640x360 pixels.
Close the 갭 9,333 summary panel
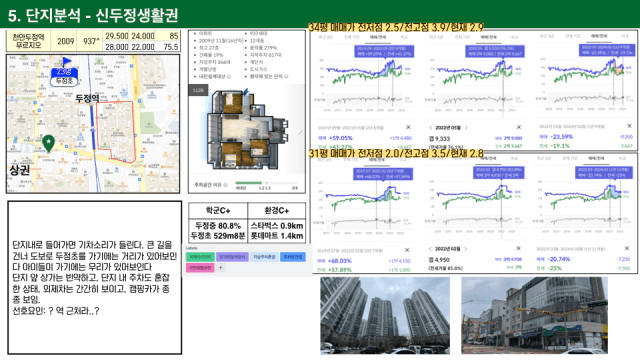[519, 127]
